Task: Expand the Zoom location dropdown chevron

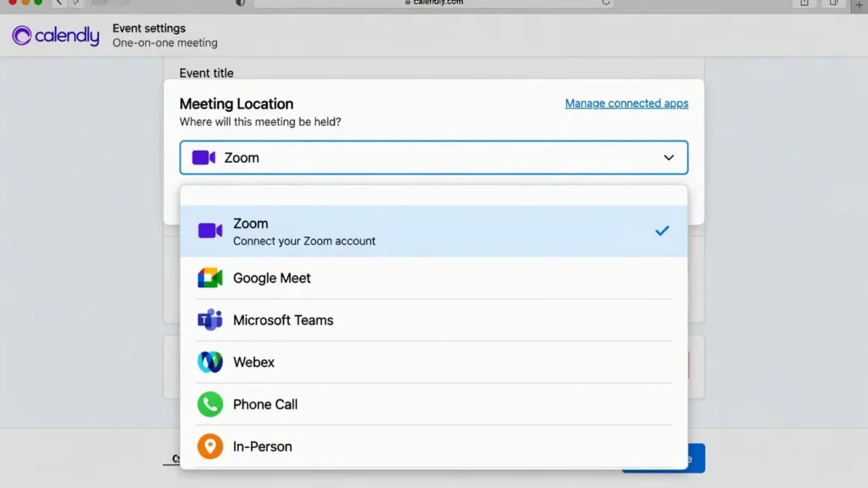Action: click(669, 158)
